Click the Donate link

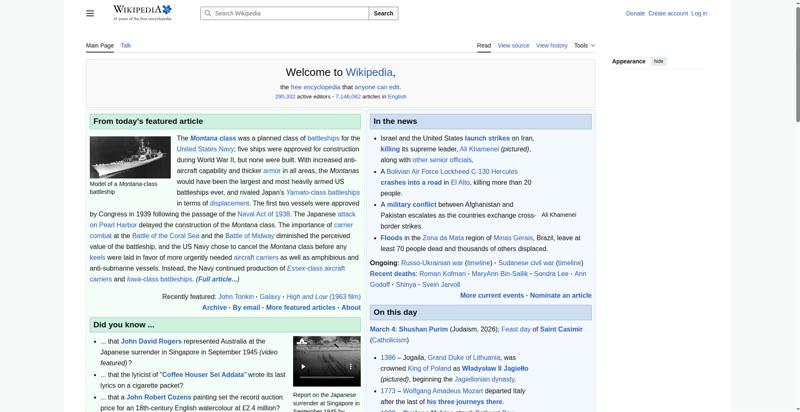635,13
